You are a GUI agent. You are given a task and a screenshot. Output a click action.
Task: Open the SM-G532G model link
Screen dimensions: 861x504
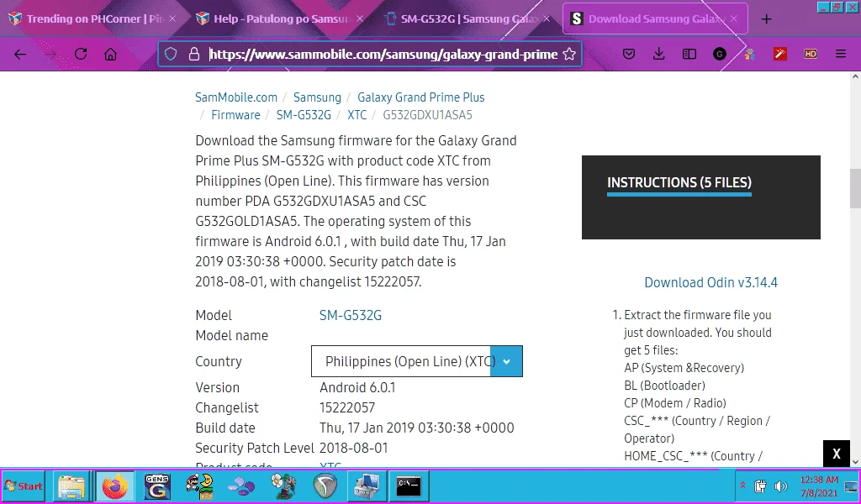pos(351,315)
